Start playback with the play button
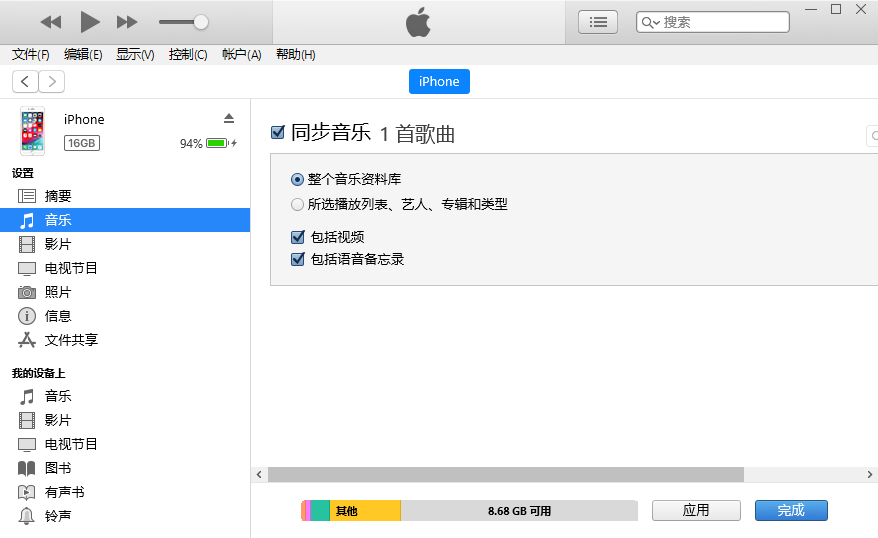The height and width of the screenshot is (538, 878). point(90,22)
